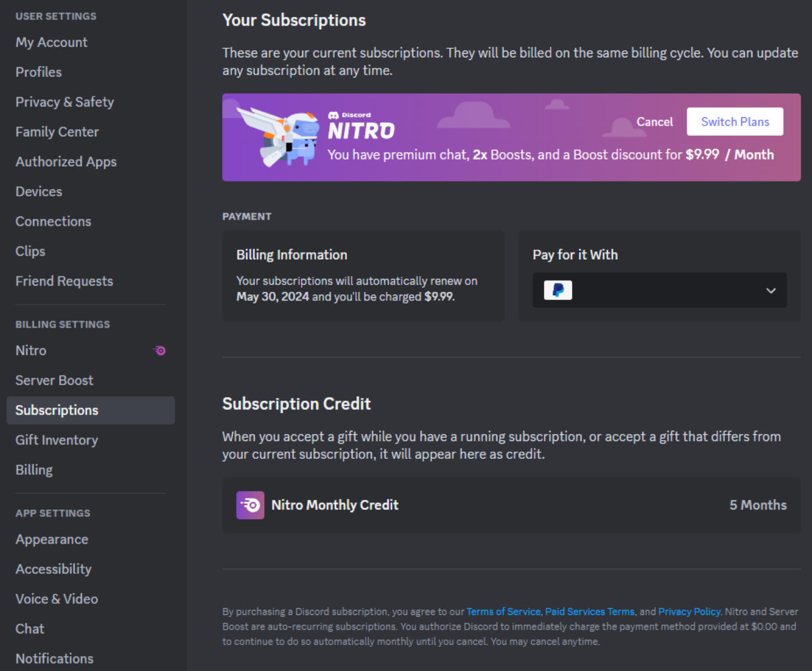The height and width of the screenshot is (671, 812).
Task: Open the Terms of Service link
Action: coord(504,612)
